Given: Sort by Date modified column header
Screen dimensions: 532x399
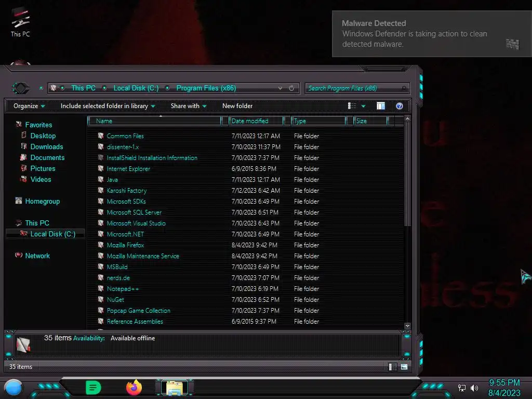Looking at the screenshot, I should click(256, 121).
